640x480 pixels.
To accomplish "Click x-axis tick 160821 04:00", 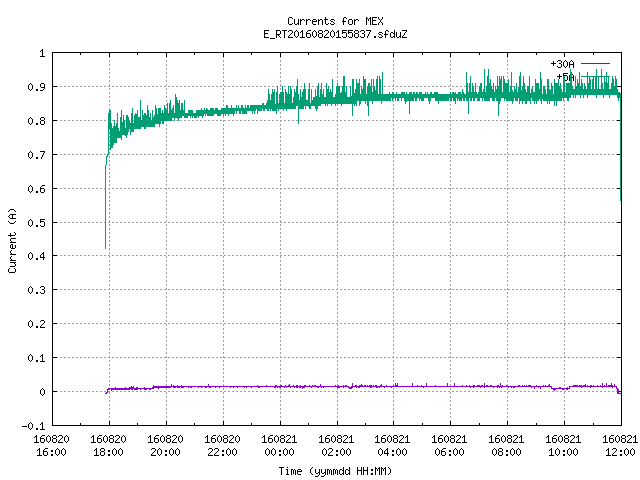I will point(393,445).
